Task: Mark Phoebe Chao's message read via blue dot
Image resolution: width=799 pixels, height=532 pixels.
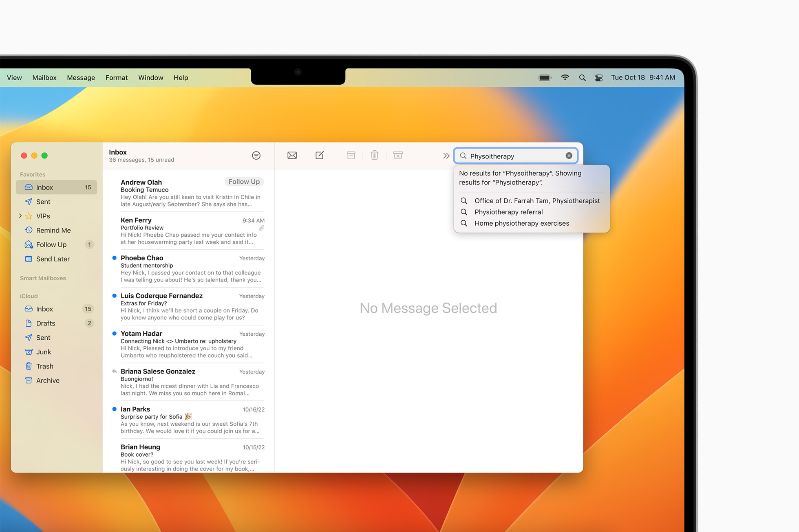Action: pos(114,258)
